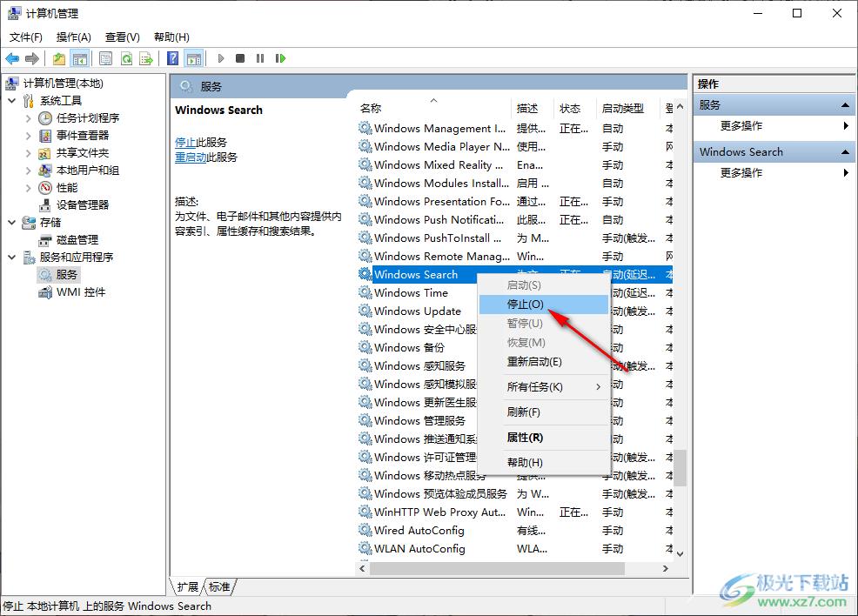
Task: Expand the 共享文件夹 tree node
Action: click(28, 153)
